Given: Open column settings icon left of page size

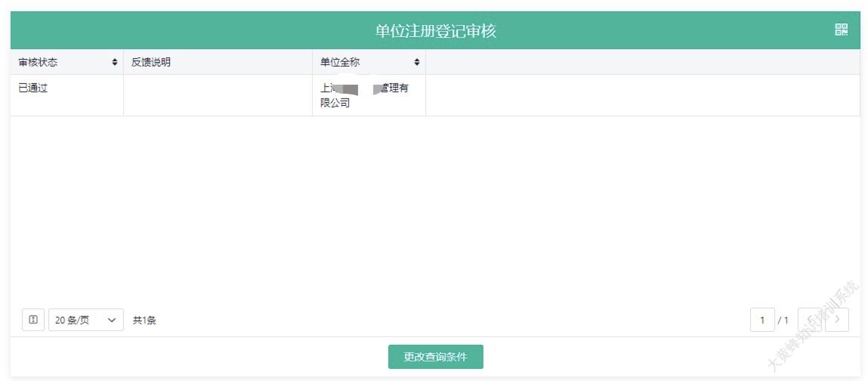Looking at the screenshot, I should pyautogui.click(x=33, y=320).
